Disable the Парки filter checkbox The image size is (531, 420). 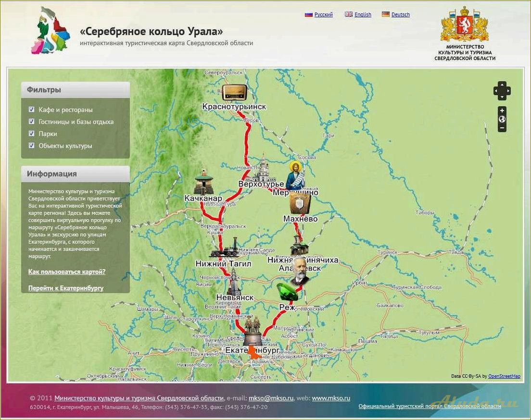[x=32, y=134]
